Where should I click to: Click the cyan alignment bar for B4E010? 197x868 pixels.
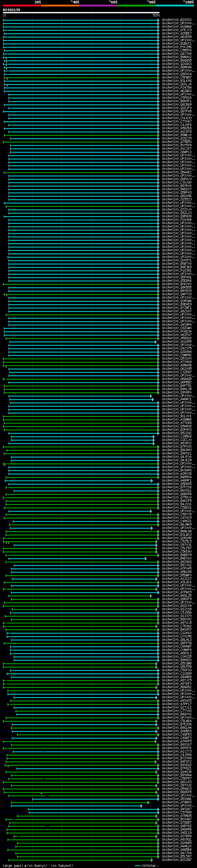tap(78, 558)
